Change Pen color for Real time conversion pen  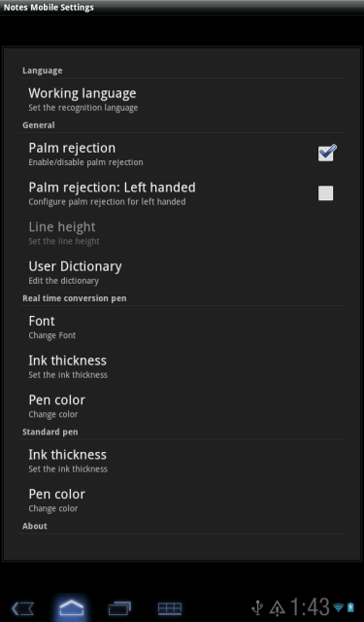coord(182,406)
